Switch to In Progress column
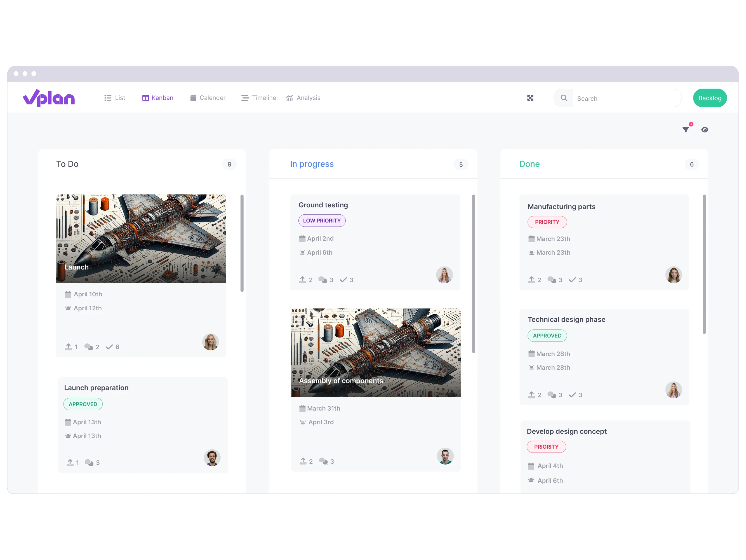 tap(312, 164)
